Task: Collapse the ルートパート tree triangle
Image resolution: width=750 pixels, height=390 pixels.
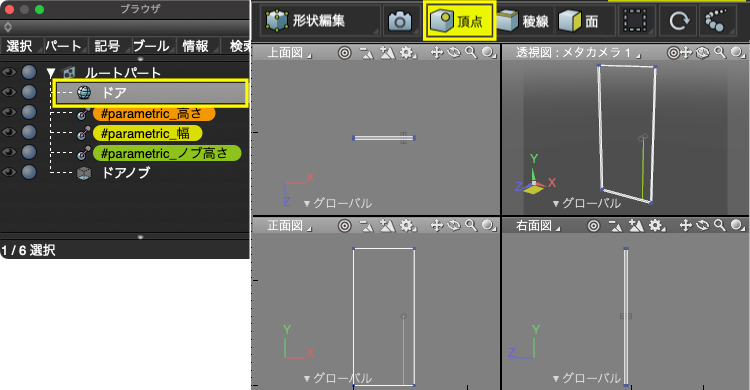Action: click(51, 73)
